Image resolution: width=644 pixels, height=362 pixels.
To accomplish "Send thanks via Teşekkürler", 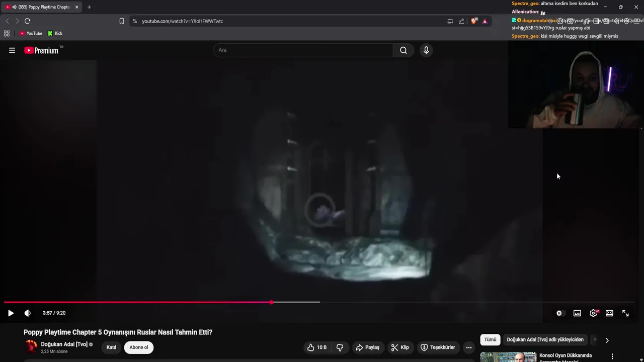I will [438, 347].
